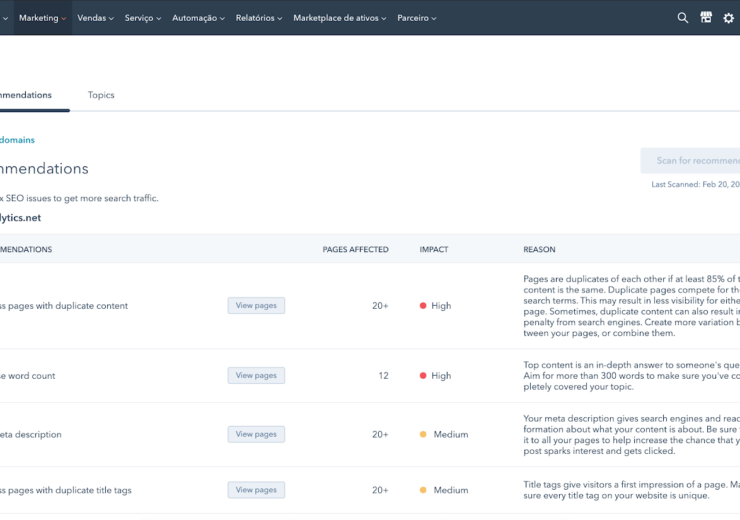Click 'pages with duplicate content' recommendation text

click(67, 306)
